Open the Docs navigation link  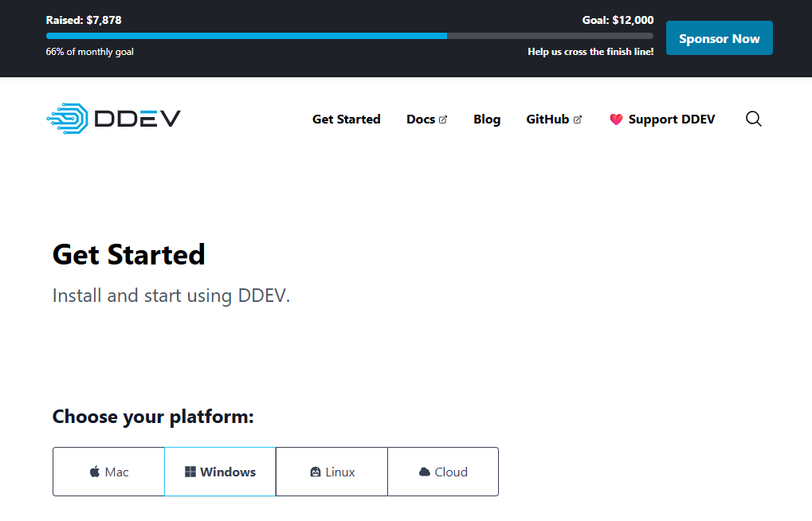click(426, 119)
